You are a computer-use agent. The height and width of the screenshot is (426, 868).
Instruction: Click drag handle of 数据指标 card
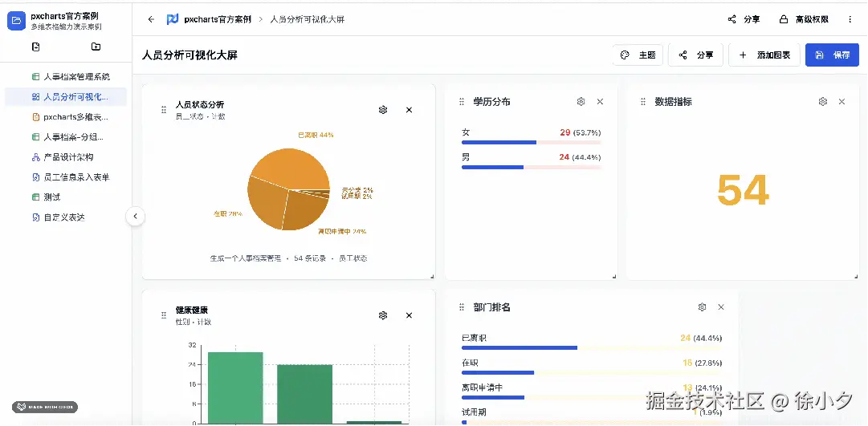pyautogui.click(x=643, y=102)
